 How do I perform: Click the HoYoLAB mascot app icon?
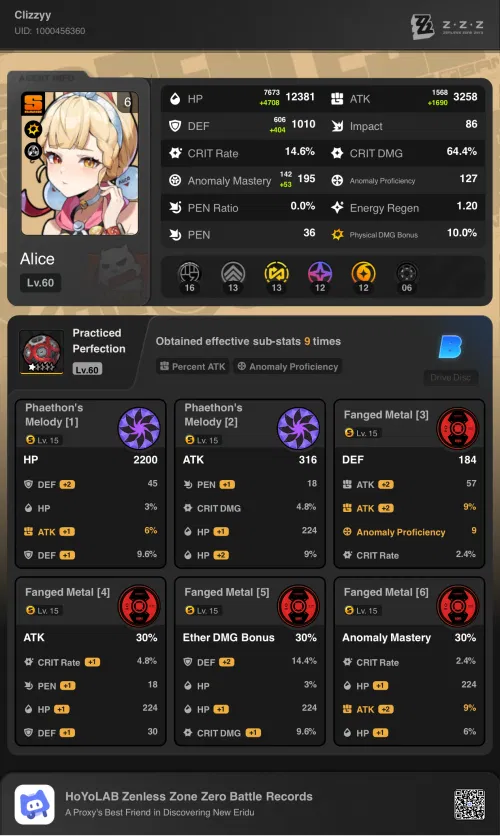tap(35, 804)
